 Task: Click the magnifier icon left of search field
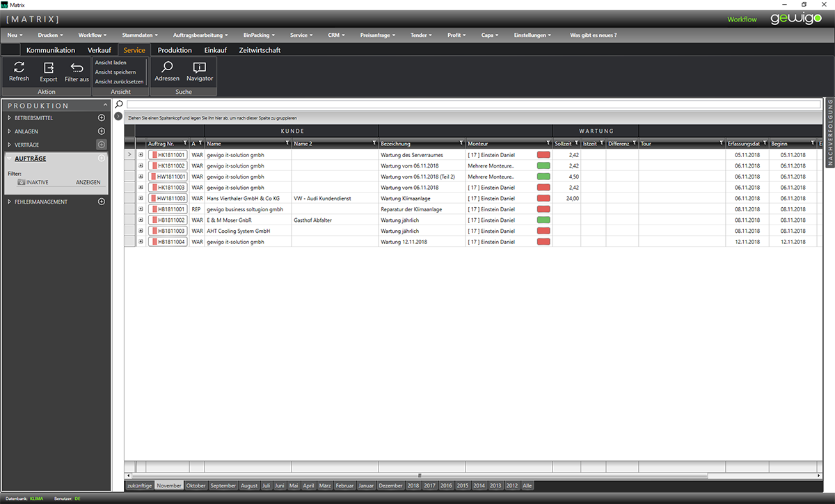[119, 104]
